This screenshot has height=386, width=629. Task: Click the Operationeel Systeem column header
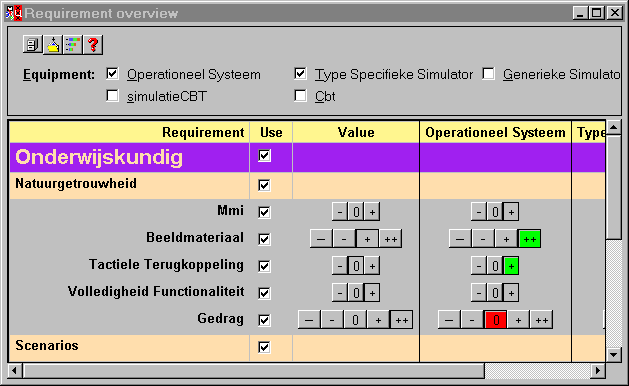pos(495,132)
